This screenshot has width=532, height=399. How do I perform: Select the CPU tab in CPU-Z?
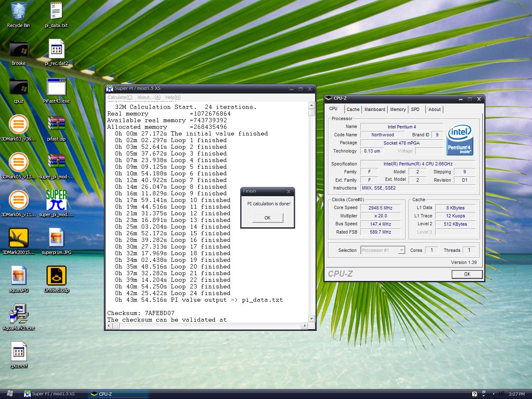point(333,109)
